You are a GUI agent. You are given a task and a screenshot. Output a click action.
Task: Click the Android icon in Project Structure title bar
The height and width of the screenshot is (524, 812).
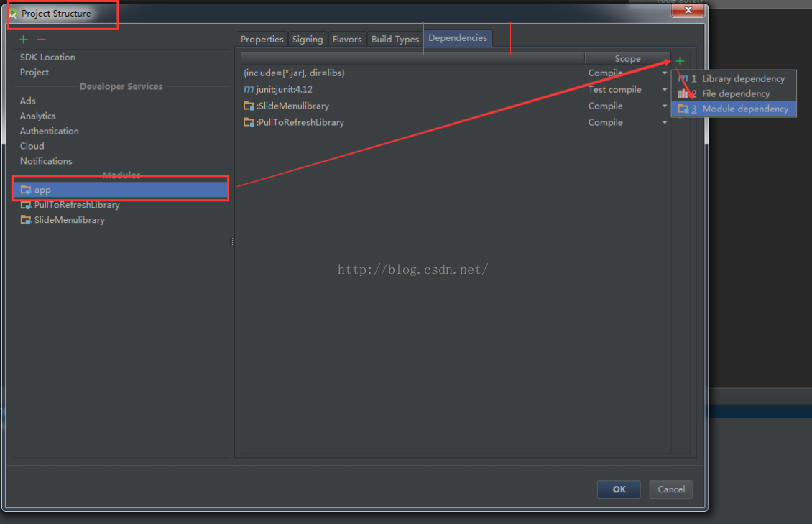(13, 14)
